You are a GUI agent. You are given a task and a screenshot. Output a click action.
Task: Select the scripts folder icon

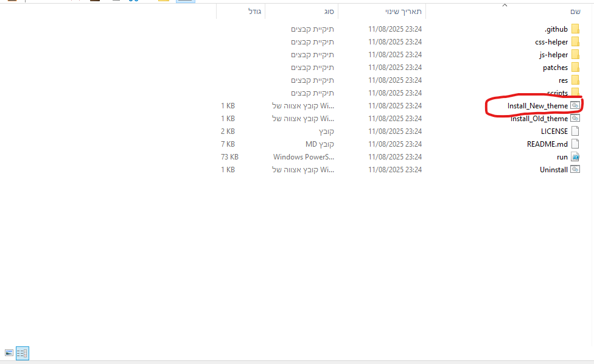point(575,93)
